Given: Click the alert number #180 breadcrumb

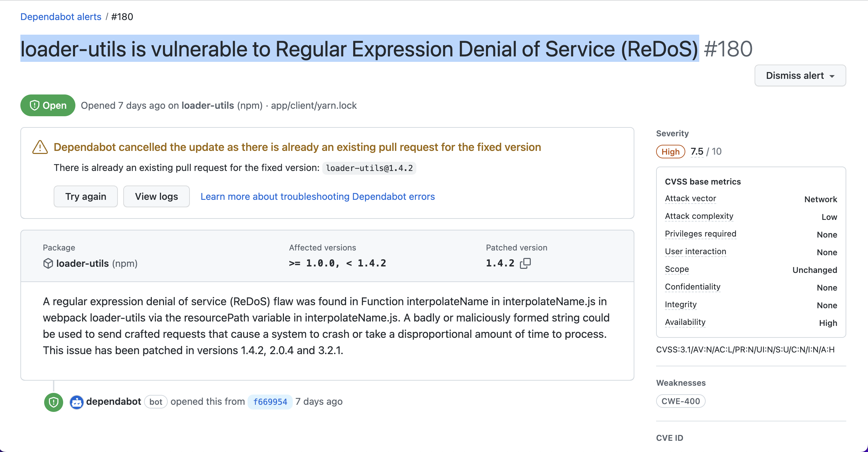Looking at the screenshot, I should 122,16.
